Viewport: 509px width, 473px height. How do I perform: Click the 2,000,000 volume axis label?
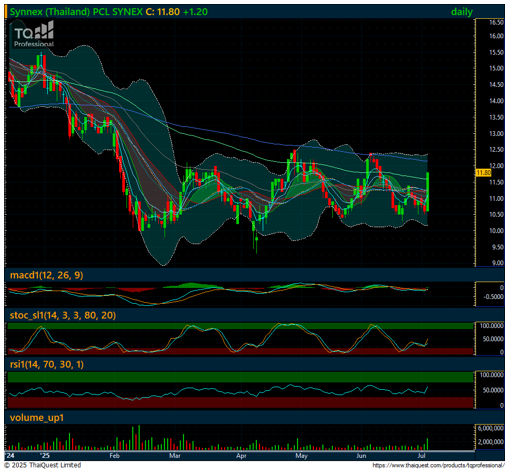[490, 442]
